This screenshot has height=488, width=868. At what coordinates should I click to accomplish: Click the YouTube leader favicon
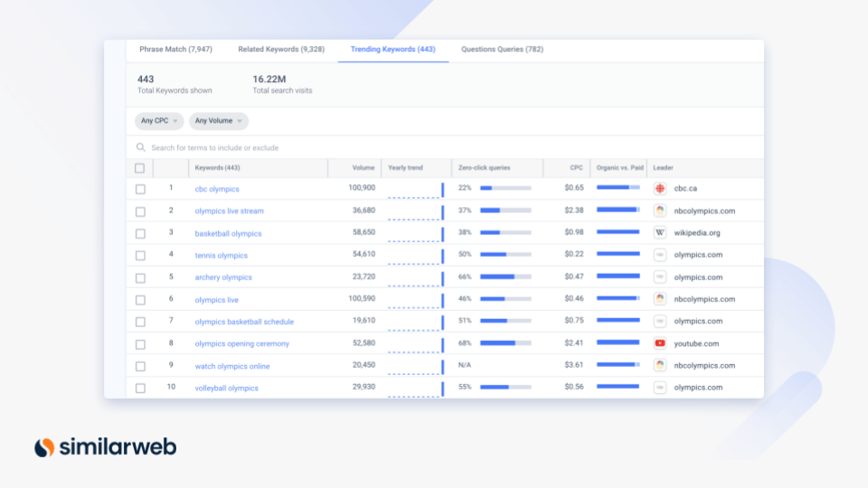pyautogui.click(x=660, y=343)
